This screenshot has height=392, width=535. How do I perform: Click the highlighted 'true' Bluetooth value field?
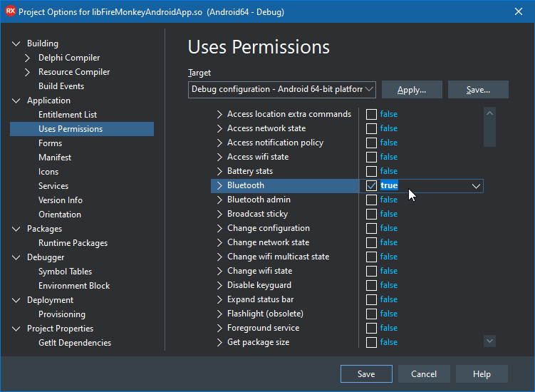pyautogui.click(x=389, y=185)
